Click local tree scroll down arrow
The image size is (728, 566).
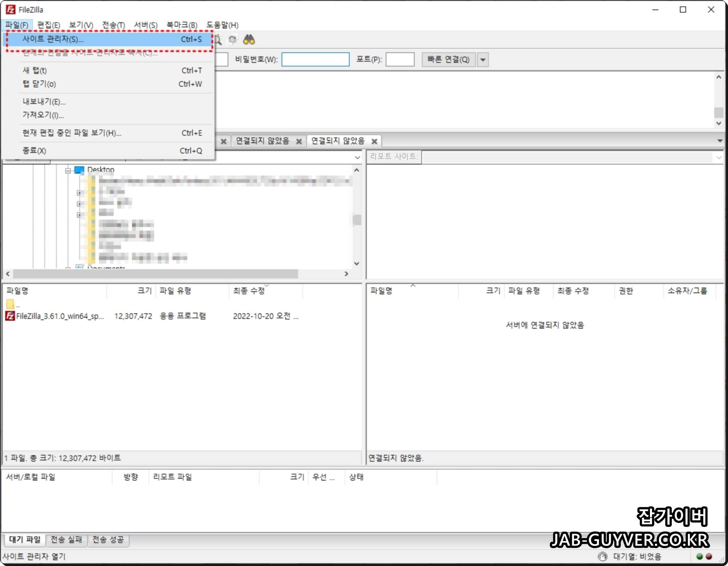[357, 264]
